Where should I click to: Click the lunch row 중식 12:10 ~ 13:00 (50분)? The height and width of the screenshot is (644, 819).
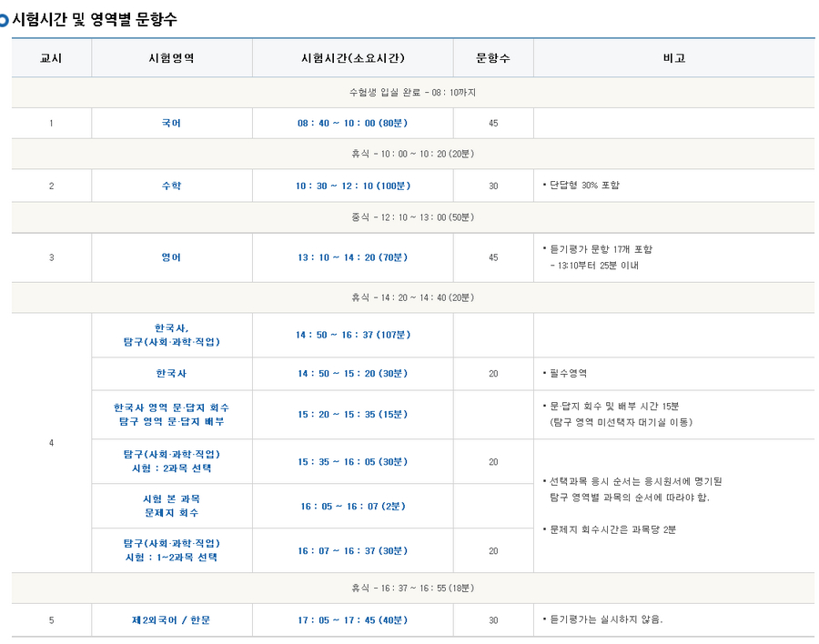pos(412,217)
